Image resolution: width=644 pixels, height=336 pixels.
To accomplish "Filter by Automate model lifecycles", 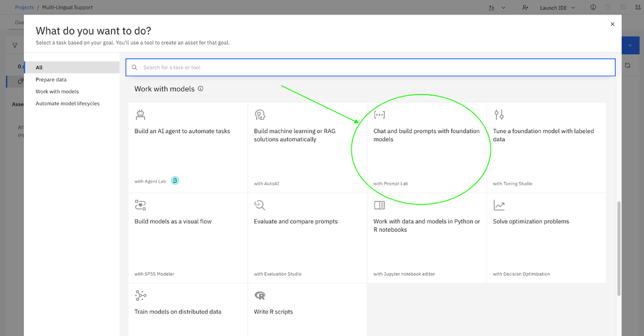I will (x=68, y=104).
